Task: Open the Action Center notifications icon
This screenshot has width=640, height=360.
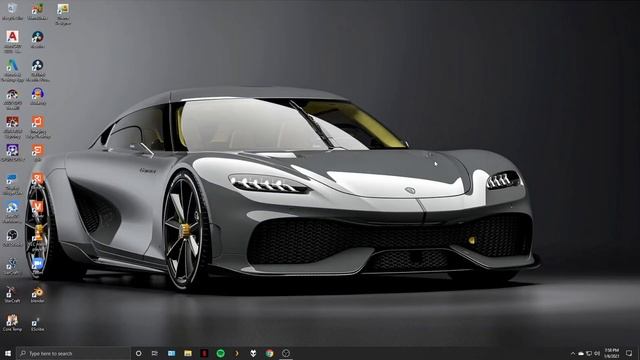Action: 629,353
